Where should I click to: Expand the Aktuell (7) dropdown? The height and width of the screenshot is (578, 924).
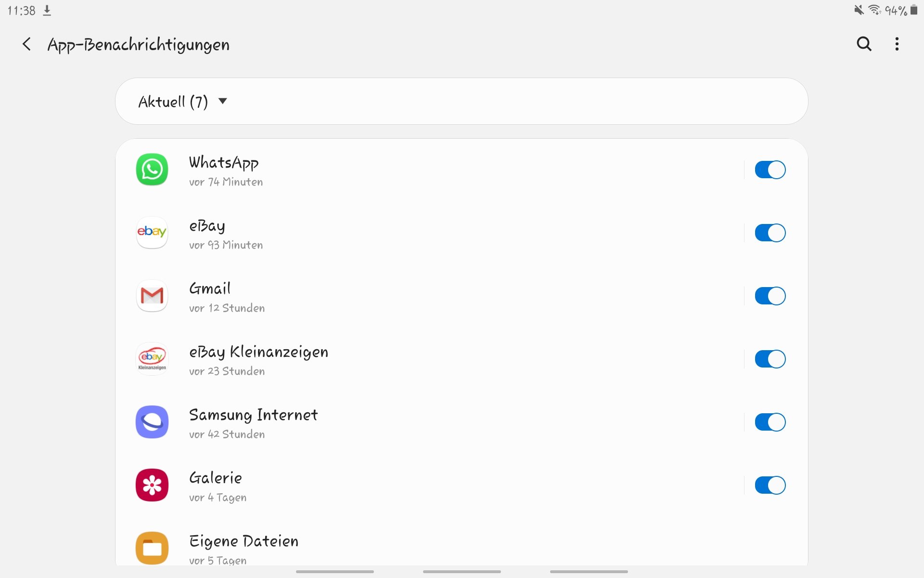[x=462, y=101]
